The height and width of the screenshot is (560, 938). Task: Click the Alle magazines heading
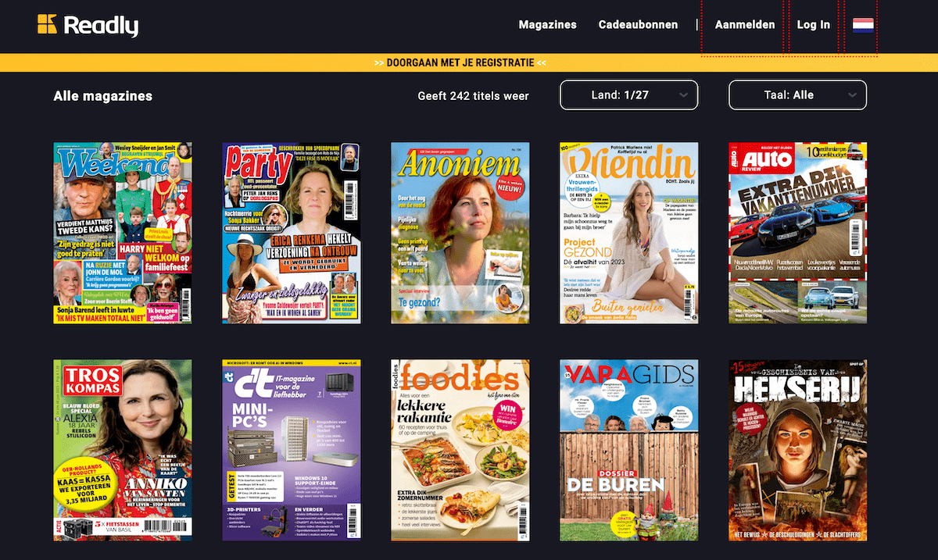[x=103, y=96]
